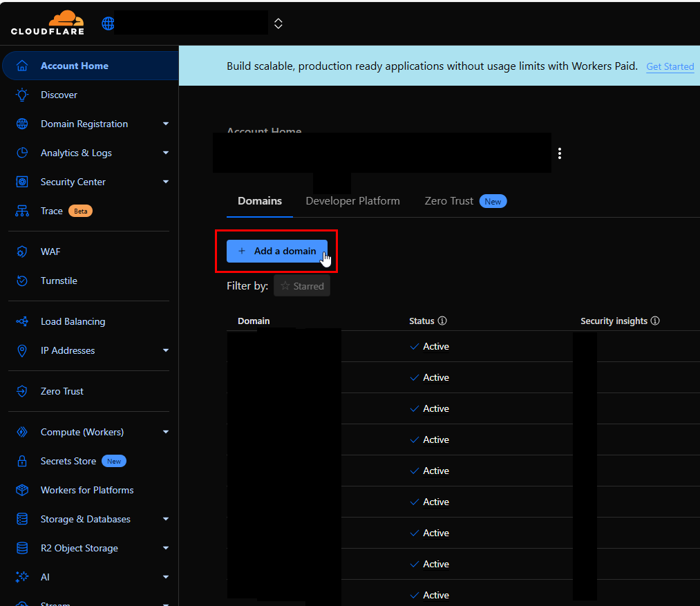Image resolution: width=700 pixels, height=606 pixels.
Task: Click the AI sparkle icon
Action: pyautogui.click(x=22, y=577)
